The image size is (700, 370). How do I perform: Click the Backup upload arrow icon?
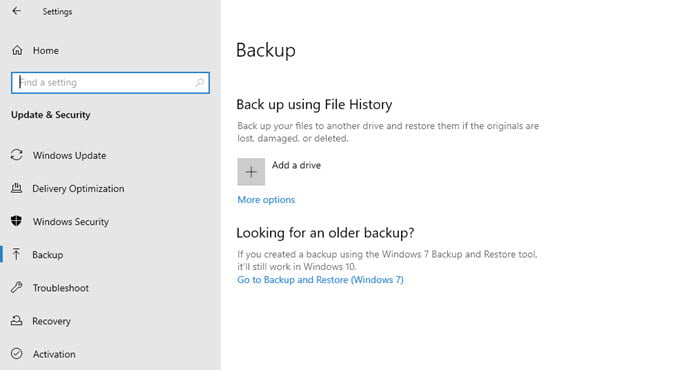tap(17, 254)
